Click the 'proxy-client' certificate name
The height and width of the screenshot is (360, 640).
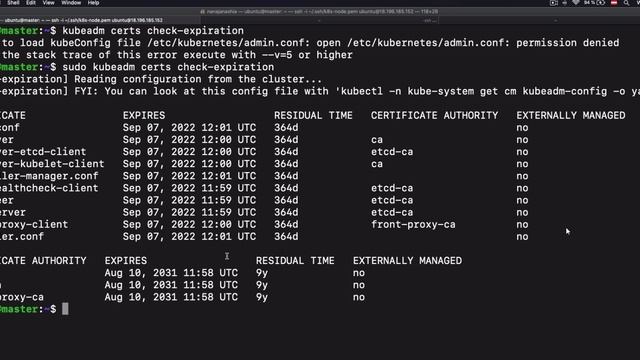pos(34,224)
